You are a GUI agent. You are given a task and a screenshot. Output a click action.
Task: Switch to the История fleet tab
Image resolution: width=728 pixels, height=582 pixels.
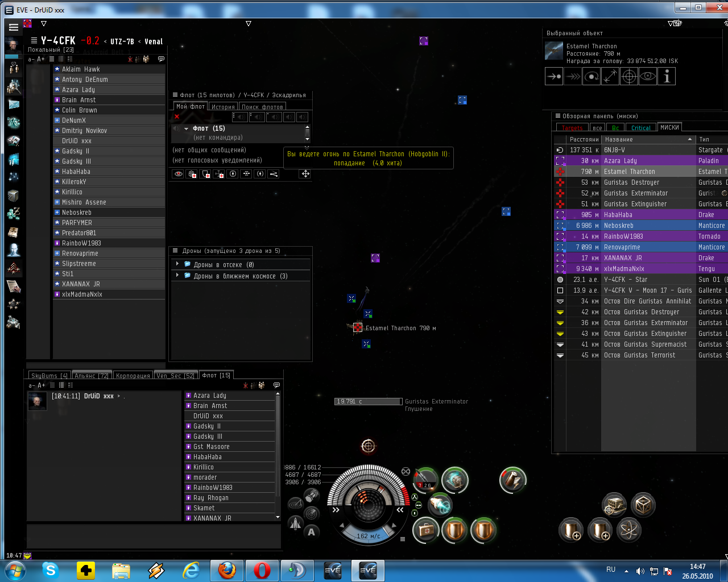[223, 106]
